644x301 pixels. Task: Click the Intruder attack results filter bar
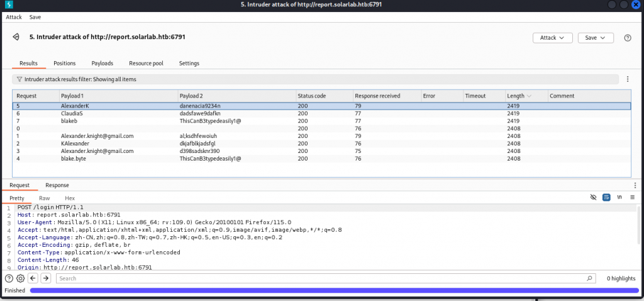314,79
